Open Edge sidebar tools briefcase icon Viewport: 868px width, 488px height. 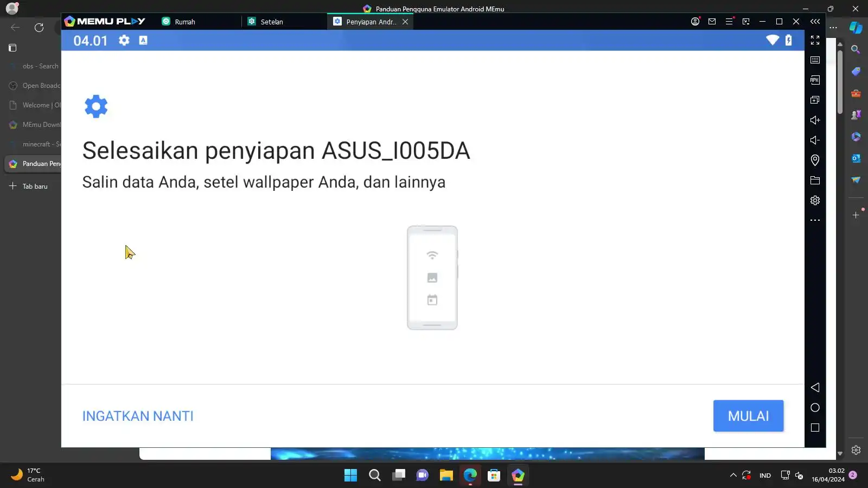(856, 93)
